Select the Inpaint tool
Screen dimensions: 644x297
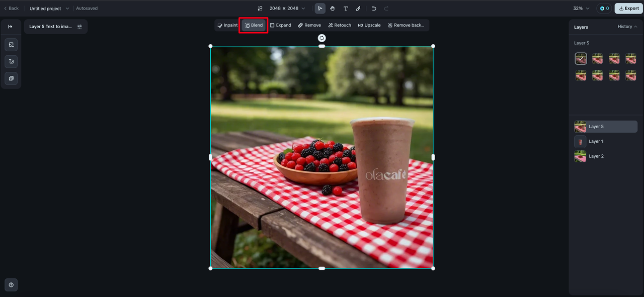coord(228,25)
